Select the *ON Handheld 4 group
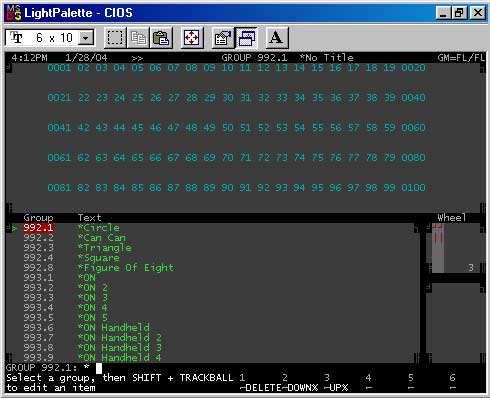The height and width of the screenshot is (398, 490). tap(120, 358)
